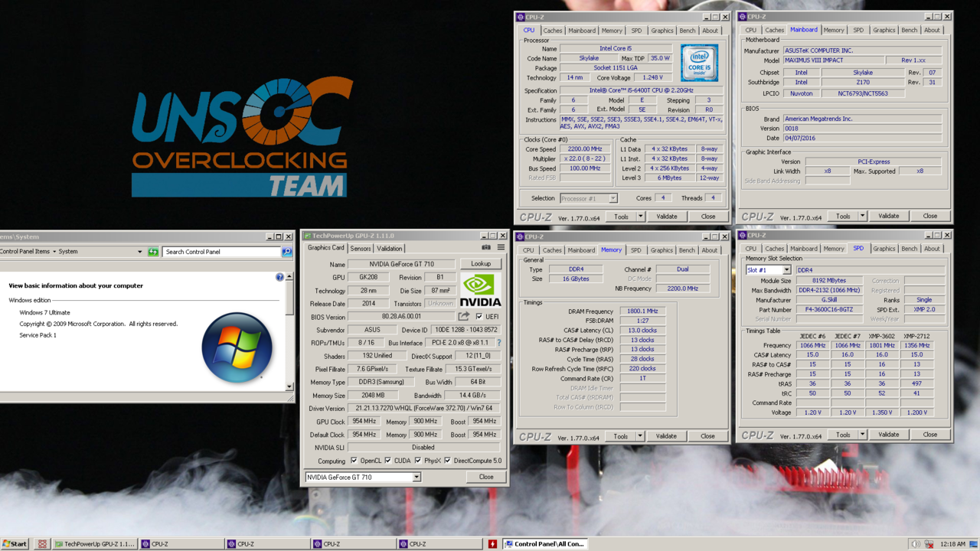Open Memory tab in CPU-Z Mainboard window
The width and height of the screenshot is (980, 551).
click(834, 30)
